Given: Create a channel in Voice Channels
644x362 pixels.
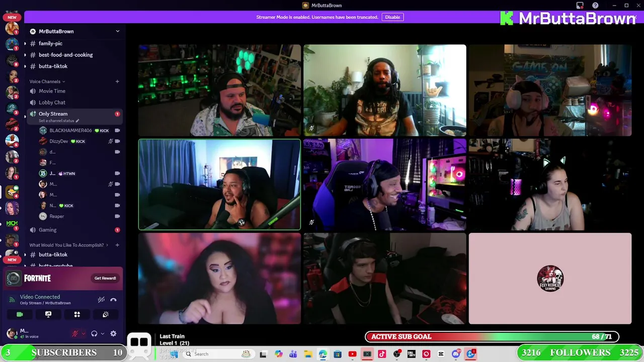Looking at the screenshot, I should (x=117, y=81).
